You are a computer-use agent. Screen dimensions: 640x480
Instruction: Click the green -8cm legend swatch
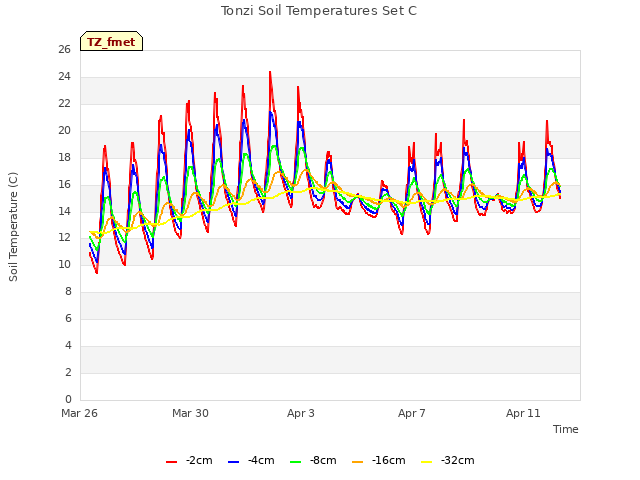click(x=295, y=462)
